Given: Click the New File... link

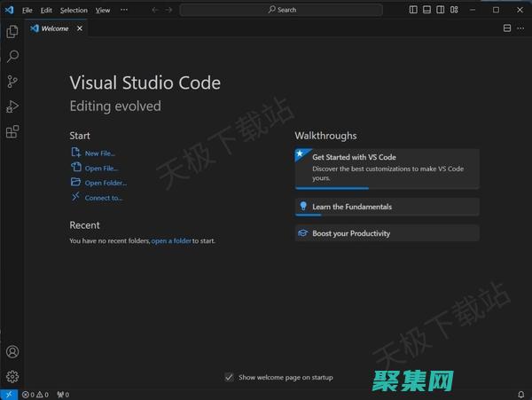Looking at the screenshot, I should tap(99, 153).
